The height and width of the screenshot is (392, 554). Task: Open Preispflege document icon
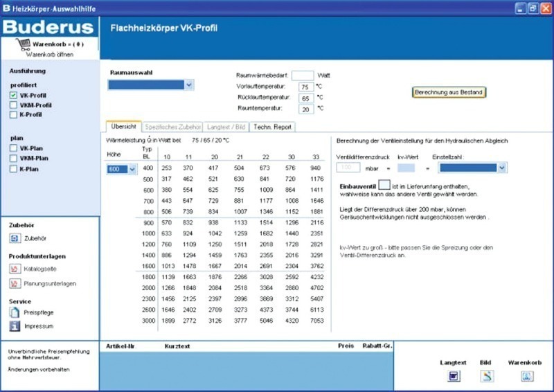click(x=15, y=312)
